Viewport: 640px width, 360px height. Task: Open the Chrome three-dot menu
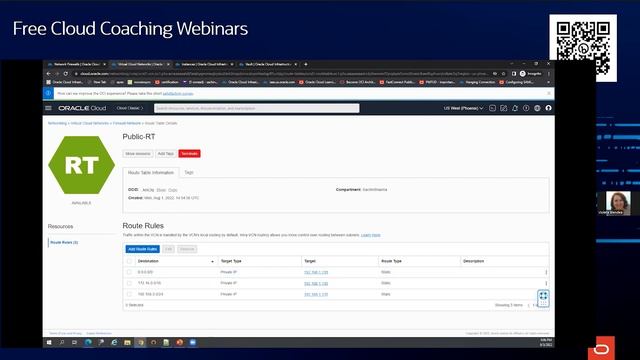point(549,74)
